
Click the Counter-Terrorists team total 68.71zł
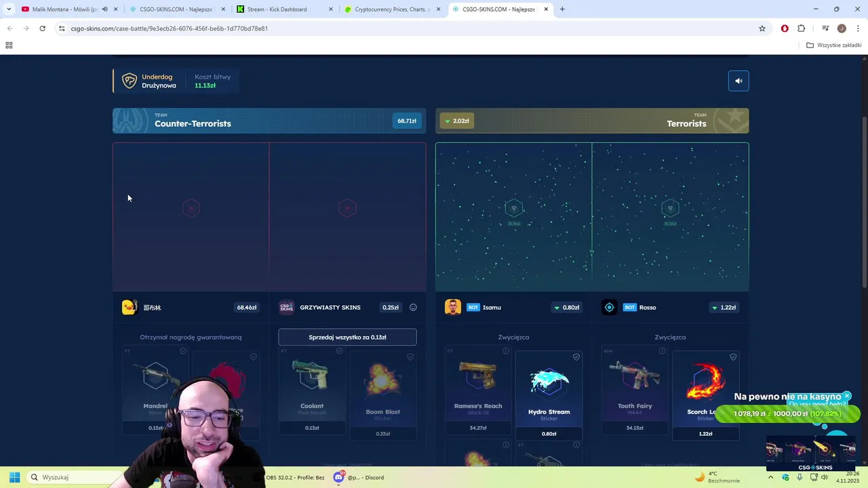(407, 121)
